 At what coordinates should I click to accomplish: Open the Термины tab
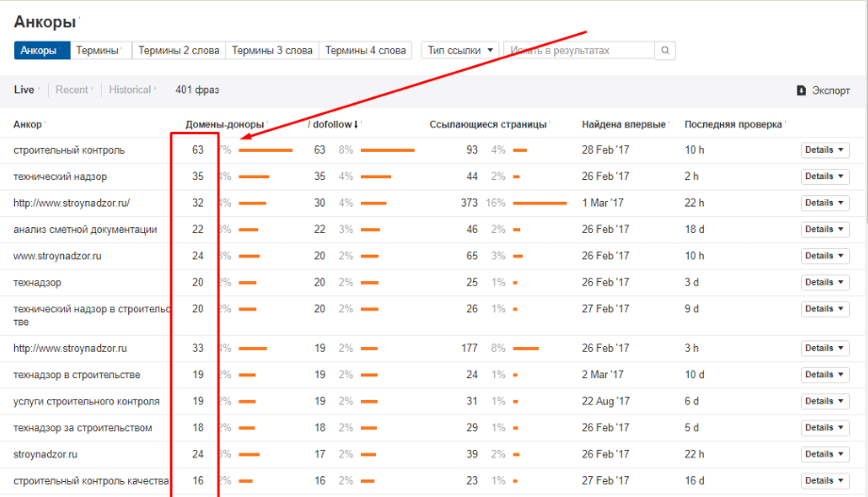tap(98, 50)
